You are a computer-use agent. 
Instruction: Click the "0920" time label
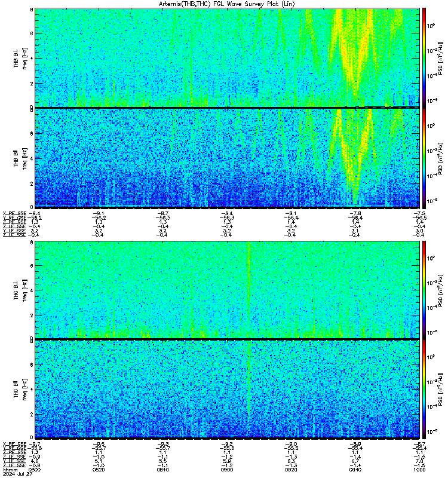(291, 470)
